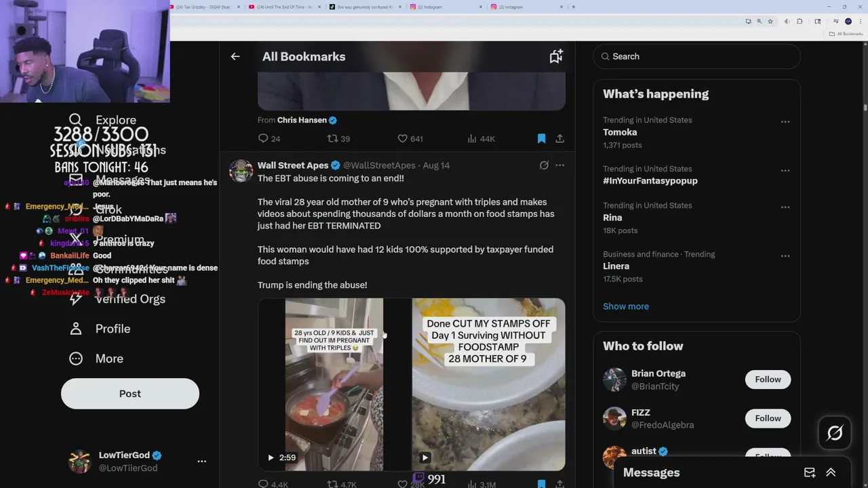Like the post with 641 likes

(x=410, y=138)
